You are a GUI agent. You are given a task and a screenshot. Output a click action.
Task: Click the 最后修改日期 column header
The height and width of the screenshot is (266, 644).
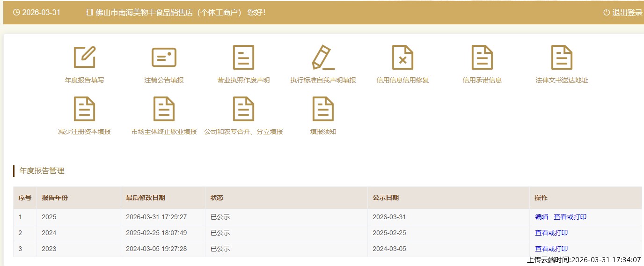(x=146, y=198)
